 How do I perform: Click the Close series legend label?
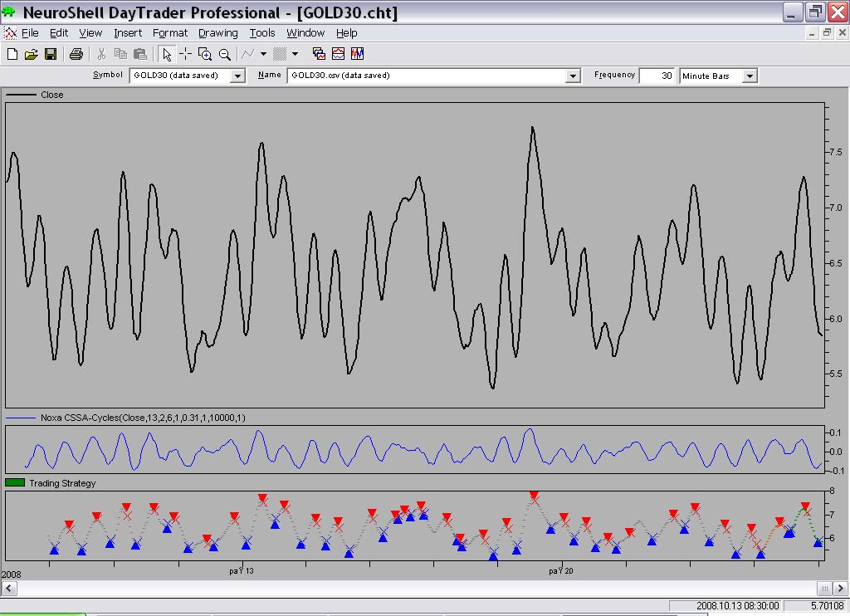tap(52, 95)
